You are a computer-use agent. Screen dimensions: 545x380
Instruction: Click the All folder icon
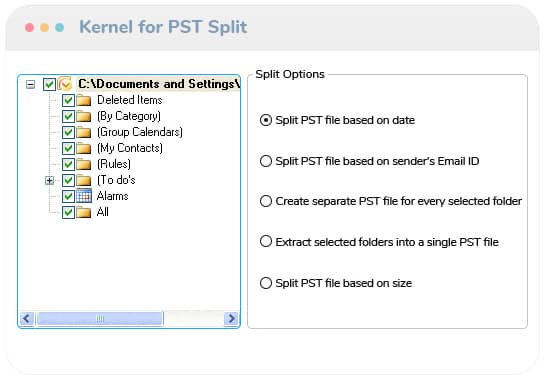coord(84,212)
